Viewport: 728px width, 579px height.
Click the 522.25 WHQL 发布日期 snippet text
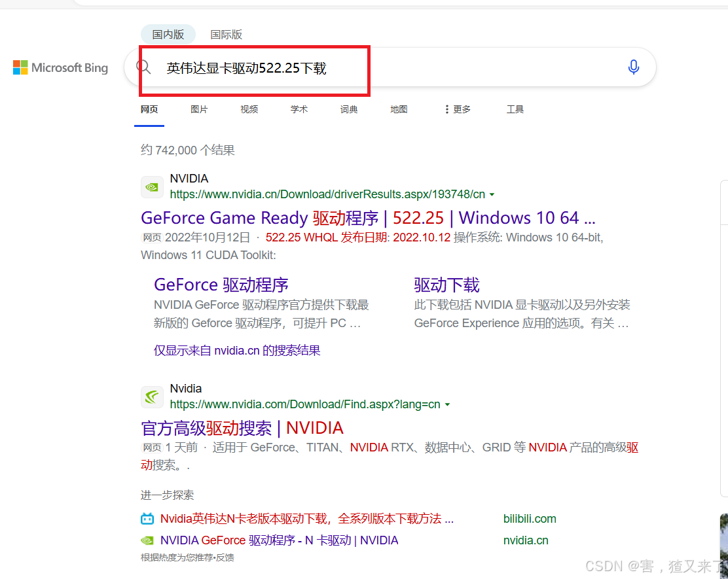(x=358, y=237)
